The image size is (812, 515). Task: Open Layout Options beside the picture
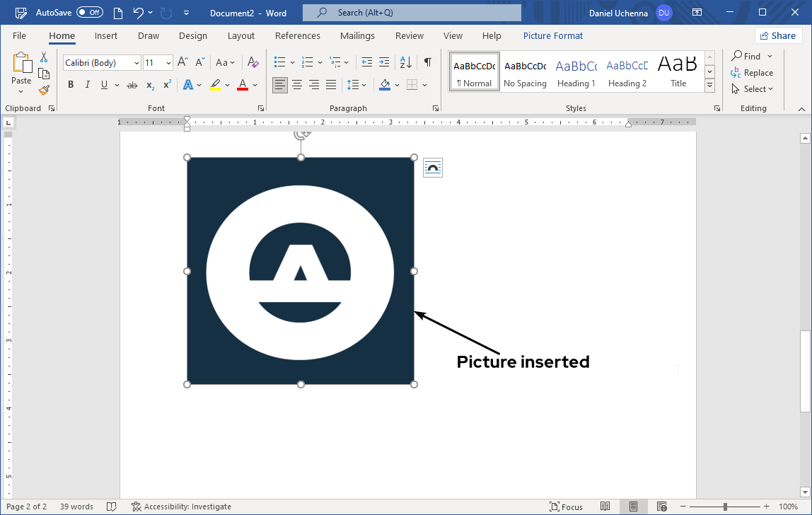pos(432,168)
